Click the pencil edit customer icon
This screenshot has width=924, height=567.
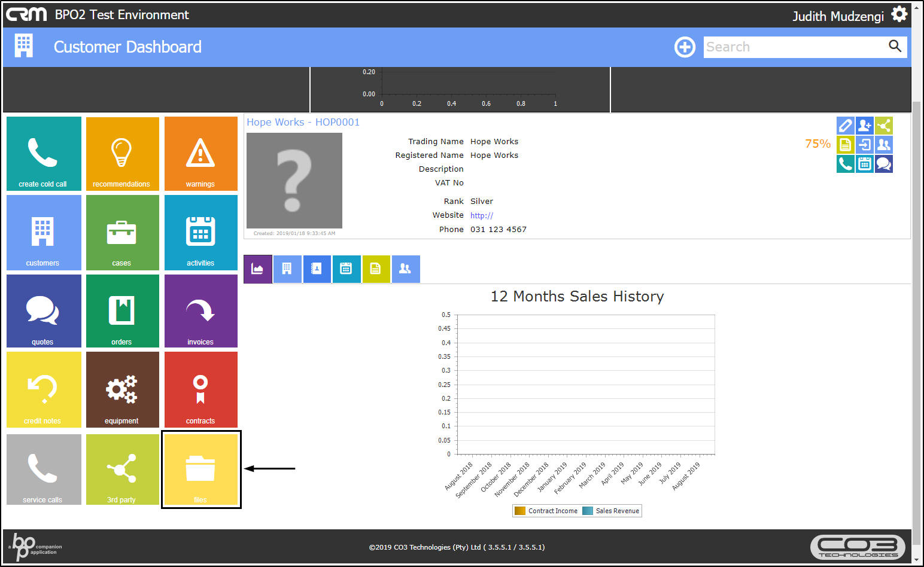[x=845, y=126]
